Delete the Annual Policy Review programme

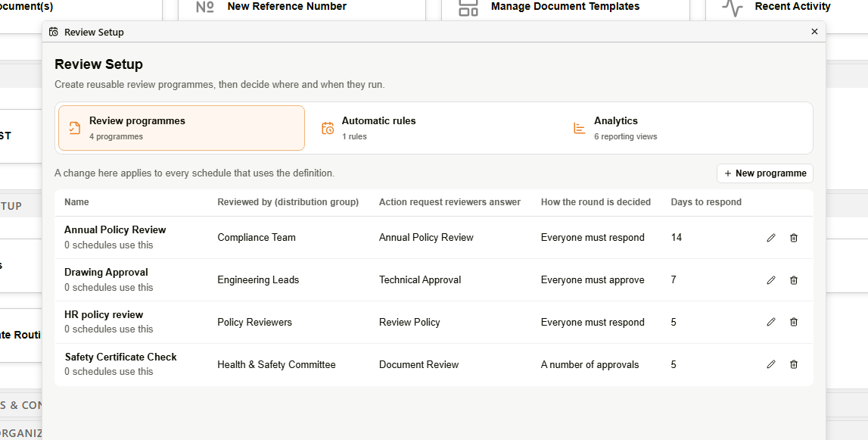[794, 238]
